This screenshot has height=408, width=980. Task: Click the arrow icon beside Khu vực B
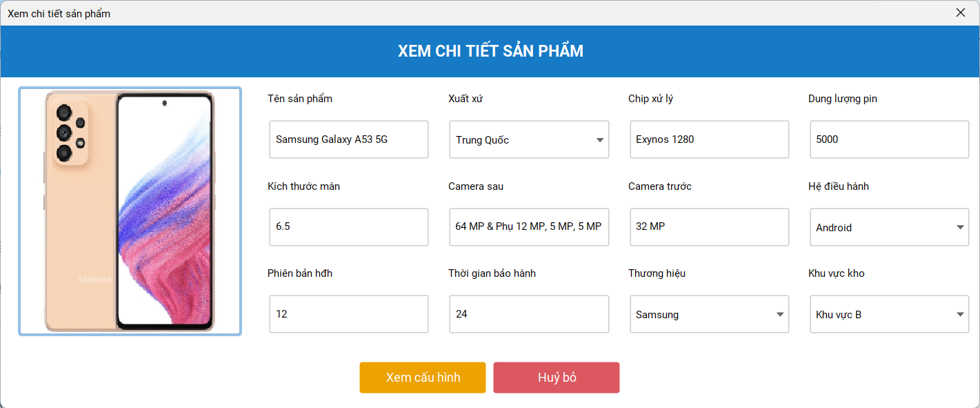point(960,315)
